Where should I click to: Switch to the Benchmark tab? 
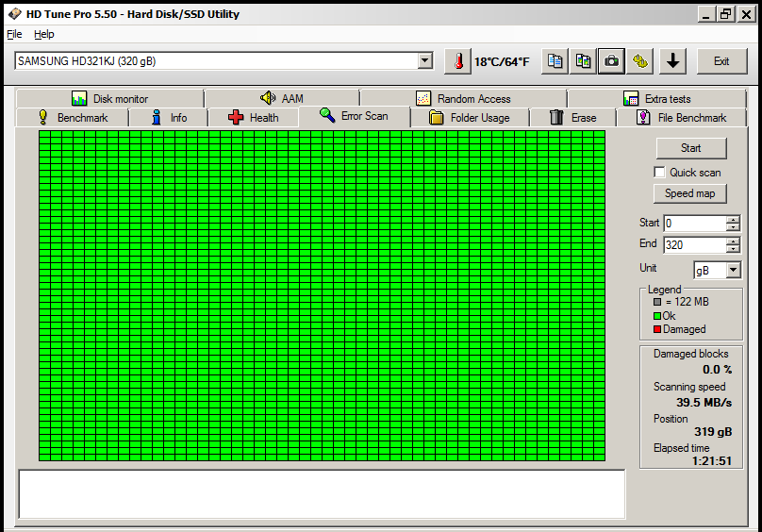point(73,118)
